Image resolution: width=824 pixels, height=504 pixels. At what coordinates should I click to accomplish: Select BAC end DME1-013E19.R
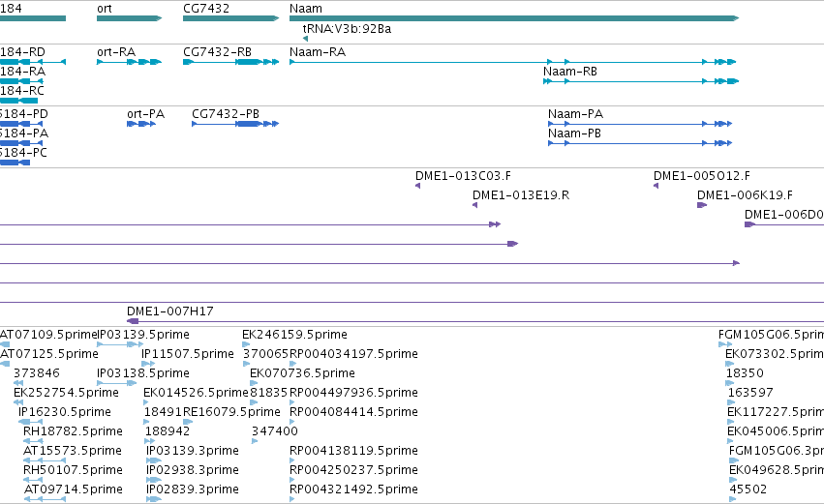(521, 195)
